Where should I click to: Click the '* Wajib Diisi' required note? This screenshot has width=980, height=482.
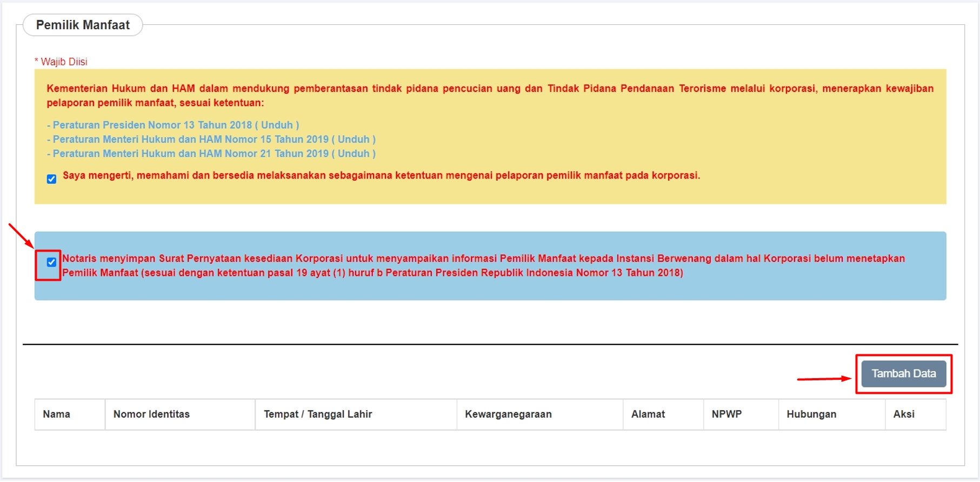[61, 62]
